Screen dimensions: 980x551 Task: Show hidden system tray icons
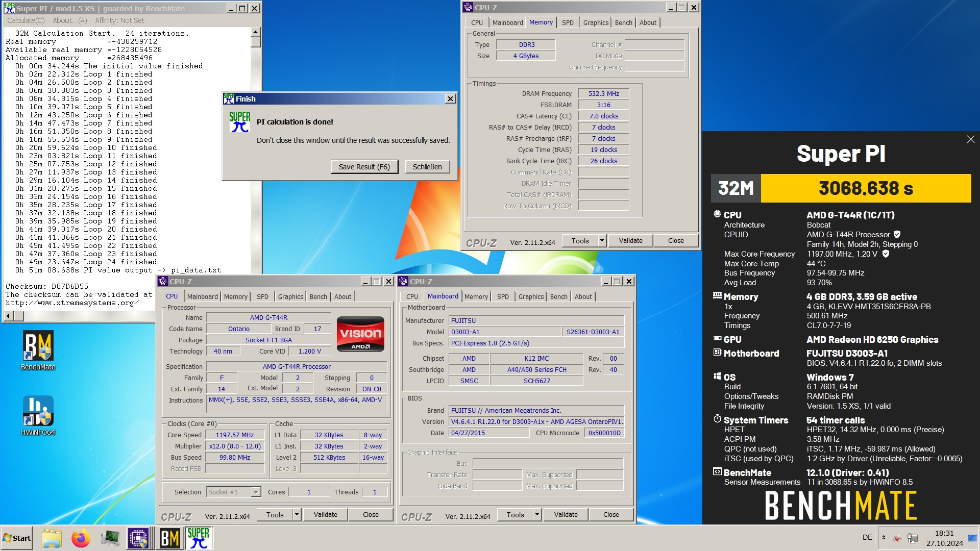click(x=884, y=538)
